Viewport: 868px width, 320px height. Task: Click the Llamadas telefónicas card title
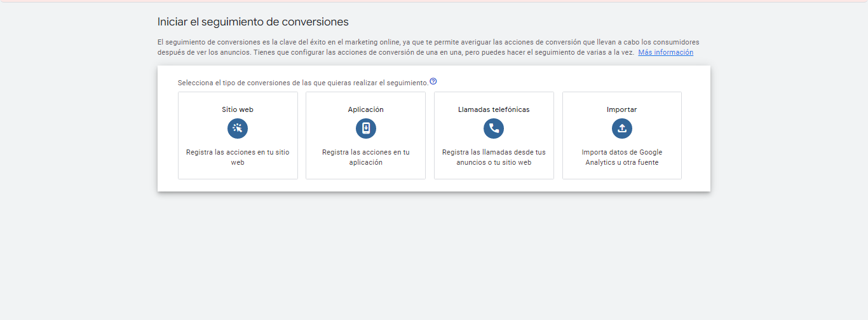pyautogui.click(x=494, y=109)
